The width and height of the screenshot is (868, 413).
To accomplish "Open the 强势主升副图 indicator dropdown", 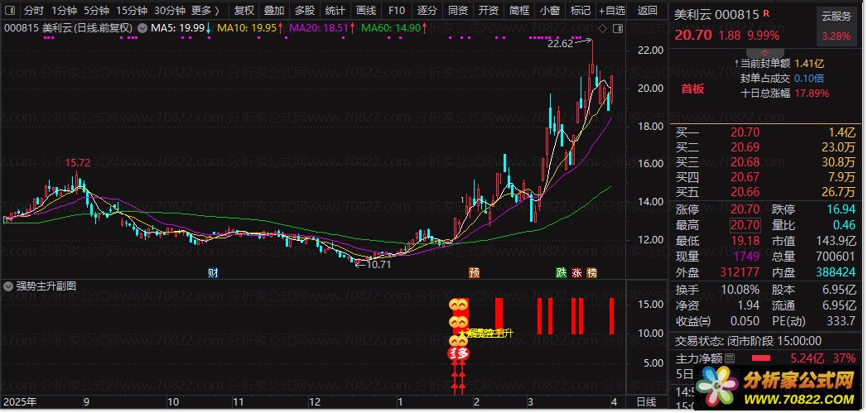I will (x=8, y=286).
